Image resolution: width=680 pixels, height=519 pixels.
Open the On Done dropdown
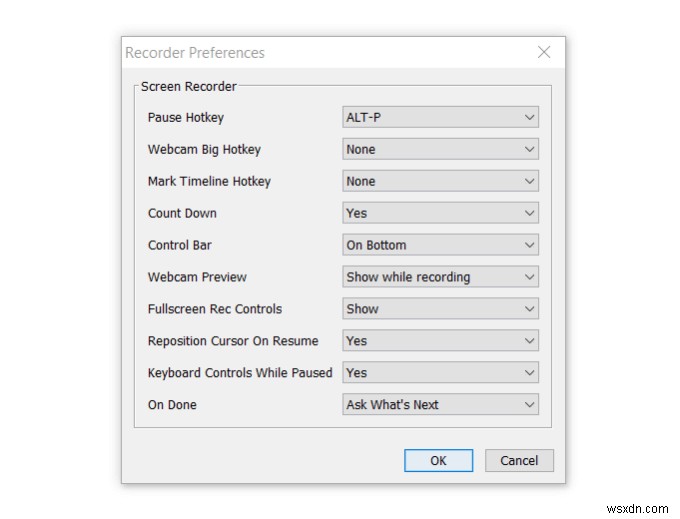point(440,405)
